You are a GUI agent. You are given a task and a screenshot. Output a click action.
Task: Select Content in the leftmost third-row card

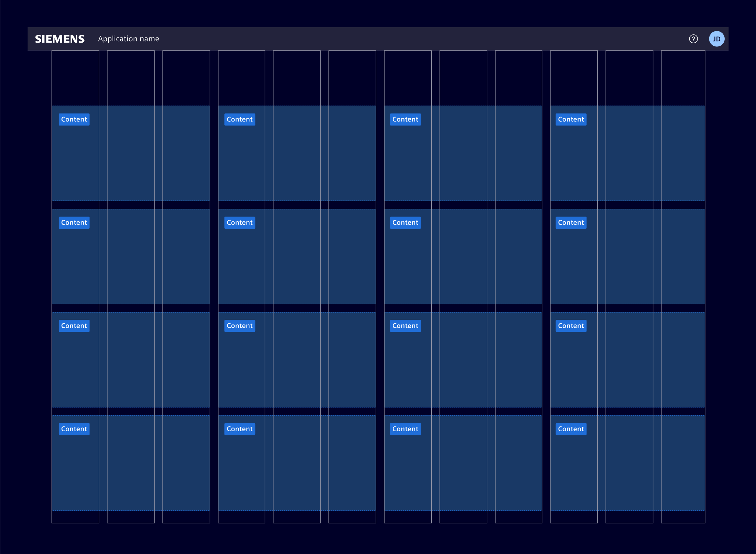74,326
